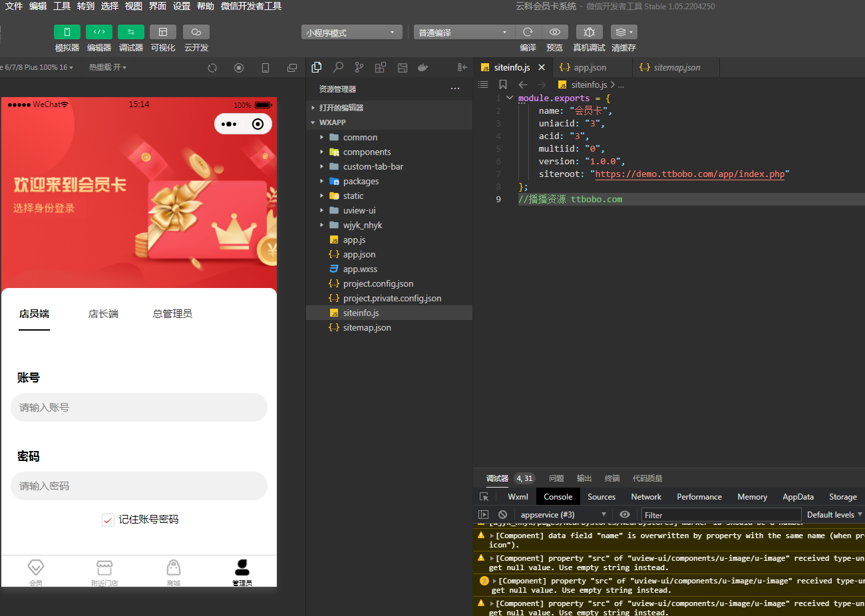Click the simulator stop record icon
Image resolution: width=865 pixels, height=616 pixels.
[x=239, y=68]
